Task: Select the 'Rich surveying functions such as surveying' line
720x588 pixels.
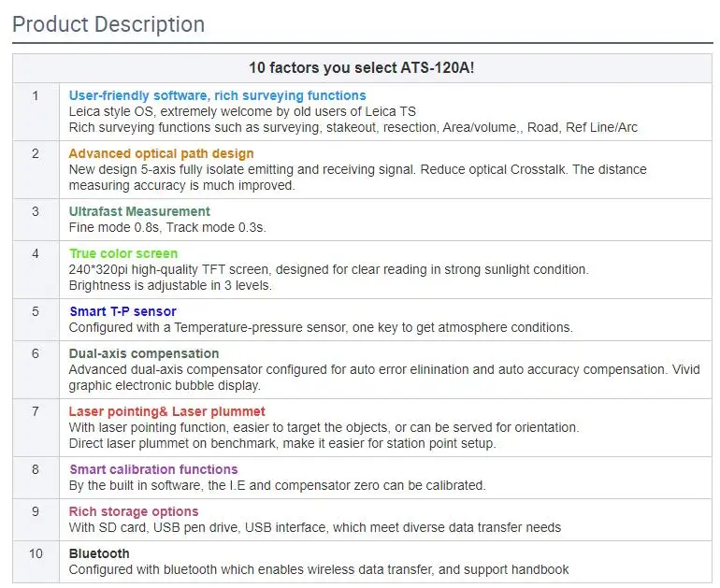Action: pos(353,127)
